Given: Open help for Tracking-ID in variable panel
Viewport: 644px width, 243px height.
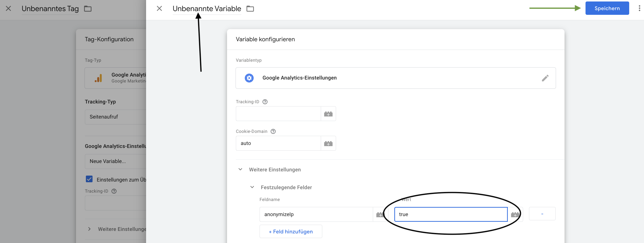Looking at the screenshot, I should tap(265, 101).
